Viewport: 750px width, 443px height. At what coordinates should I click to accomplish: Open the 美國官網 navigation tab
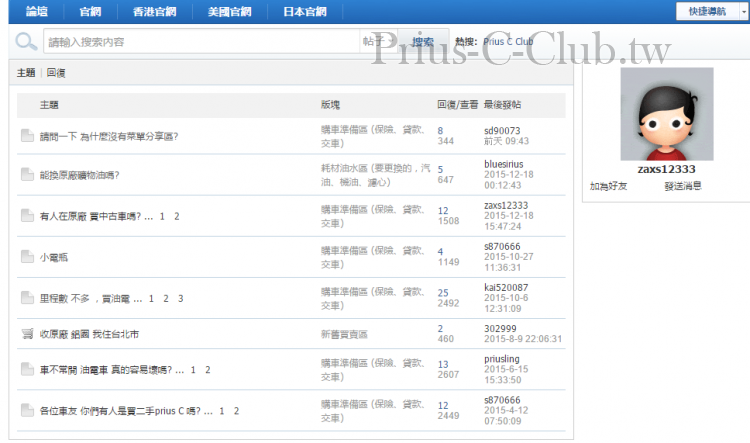[230, 11]
